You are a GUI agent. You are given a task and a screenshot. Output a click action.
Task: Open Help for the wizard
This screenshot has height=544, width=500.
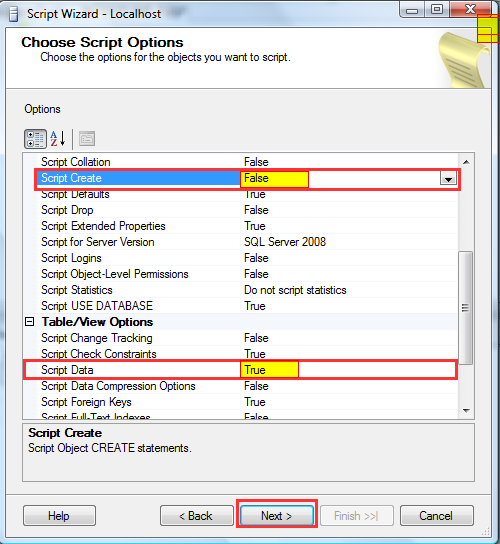pyautogui.click(x=59, y=516)
